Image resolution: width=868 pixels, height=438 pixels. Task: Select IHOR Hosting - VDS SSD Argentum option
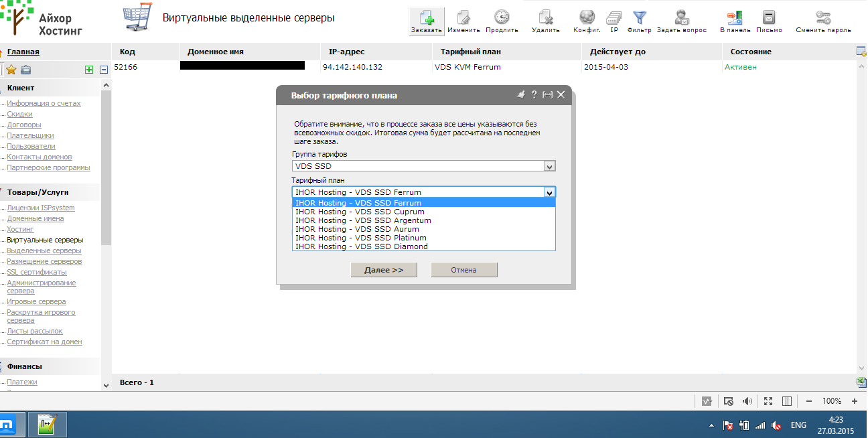coord(423,220)
